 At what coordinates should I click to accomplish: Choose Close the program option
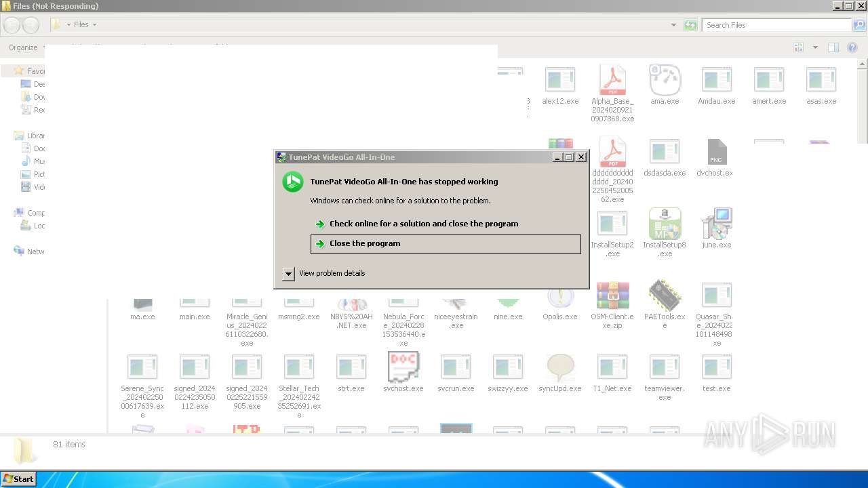tap(446, 244)
